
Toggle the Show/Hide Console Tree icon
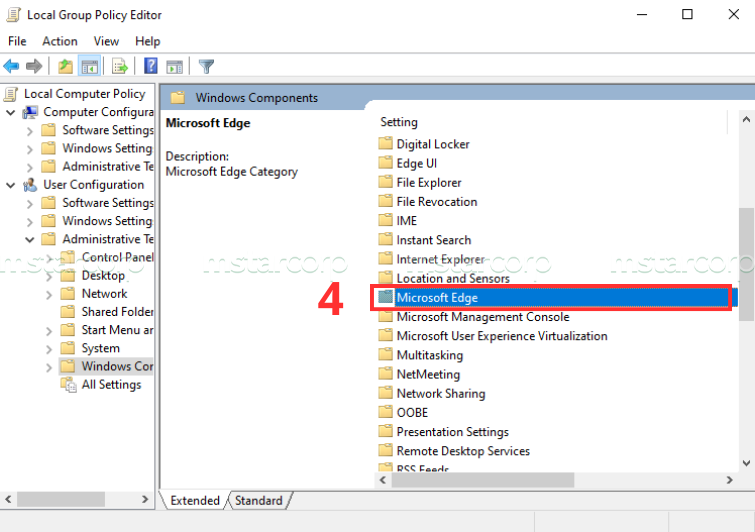(x=90, y=66)
